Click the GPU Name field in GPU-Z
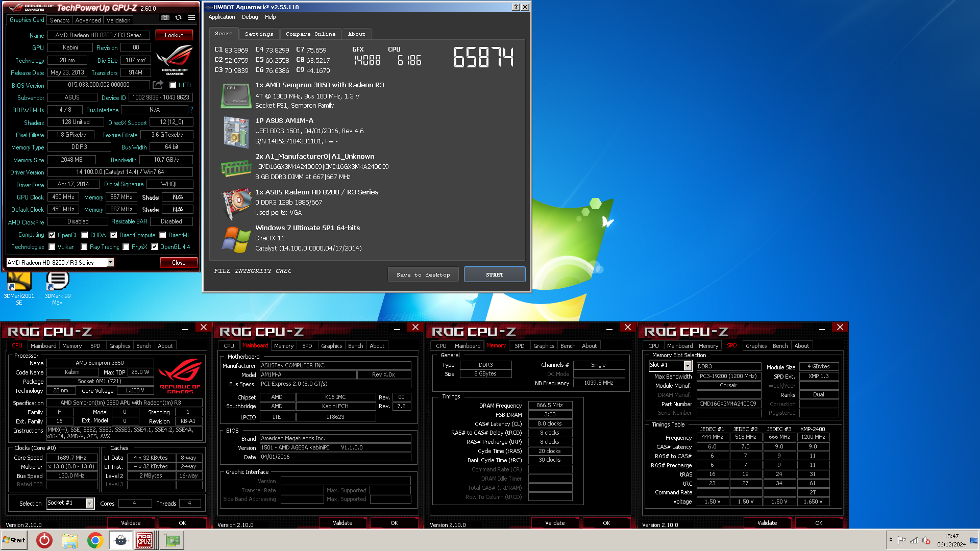Viewport: 980px width, 551px height. 99,35
